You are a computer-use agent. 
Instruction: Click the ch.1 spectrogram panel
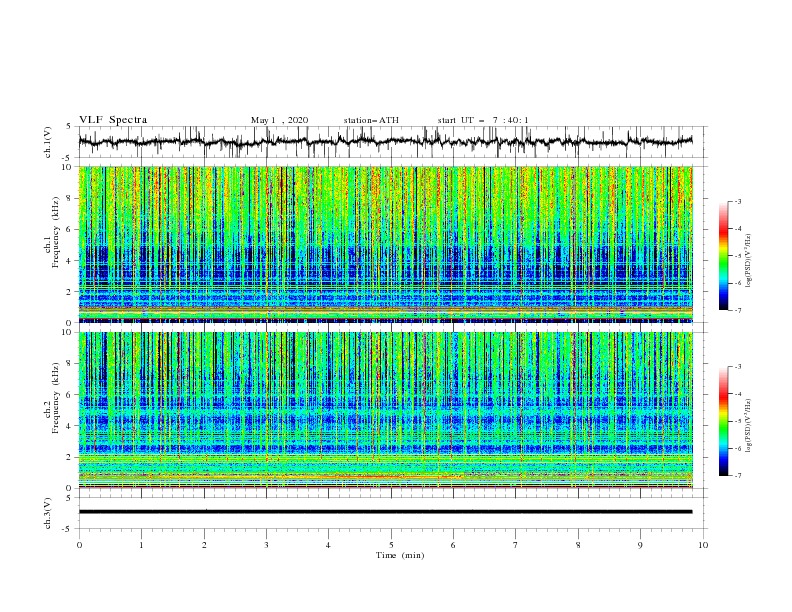385,244
